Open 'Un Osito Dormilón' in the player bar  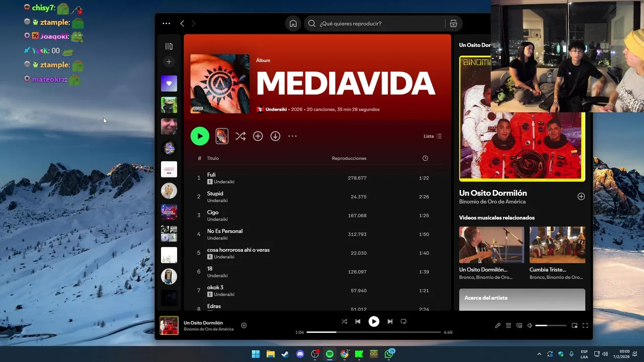(203, 323)
